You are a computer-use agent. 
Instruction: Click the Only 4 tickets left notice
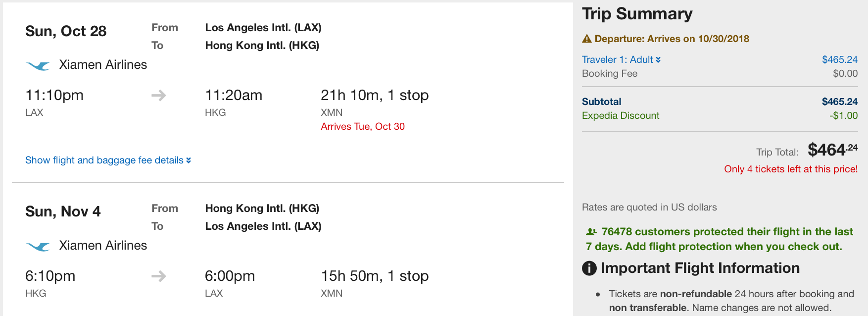791,169
